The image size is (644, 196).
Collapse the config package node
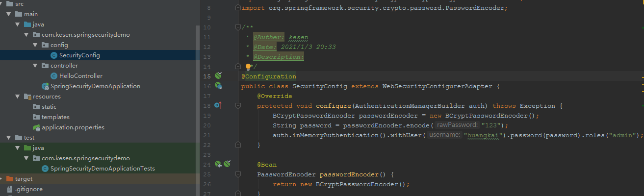coord(35,45)
